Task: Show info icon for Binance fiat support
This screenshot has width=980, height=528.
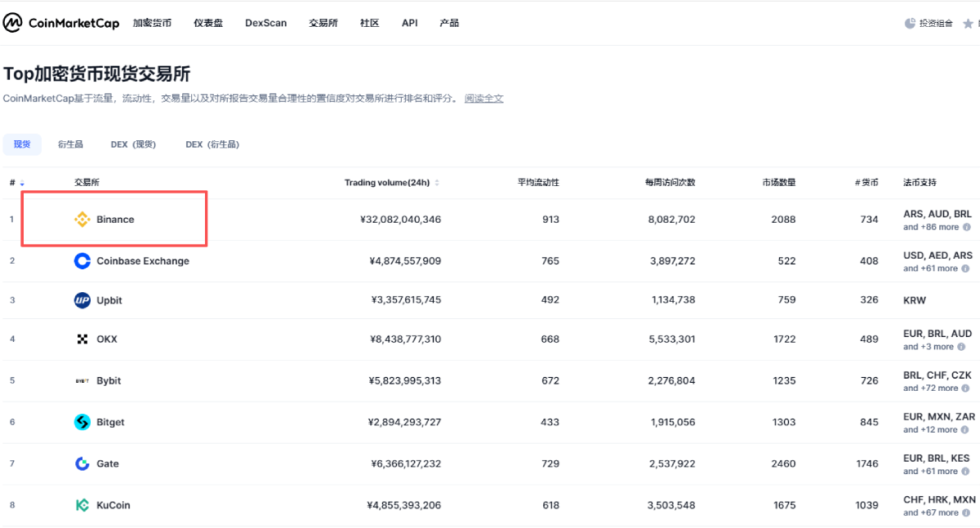Action: click(x=966, y=227)
